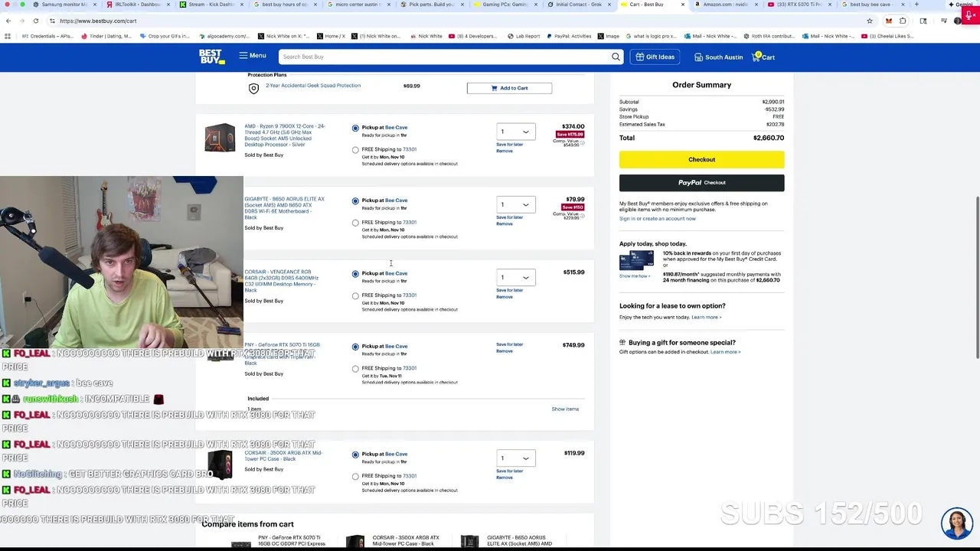Click info icon beside Ryzen comp value

[582, 143]
